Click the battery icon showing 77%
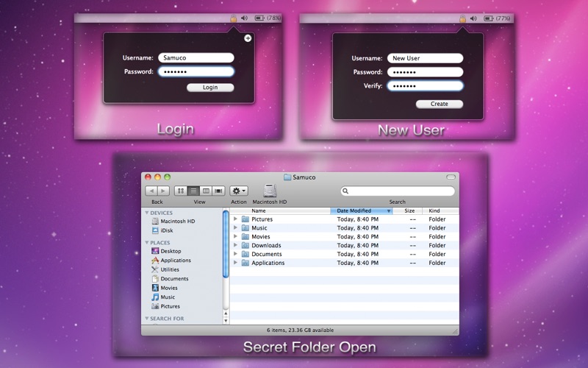 (x=489, y=18)
